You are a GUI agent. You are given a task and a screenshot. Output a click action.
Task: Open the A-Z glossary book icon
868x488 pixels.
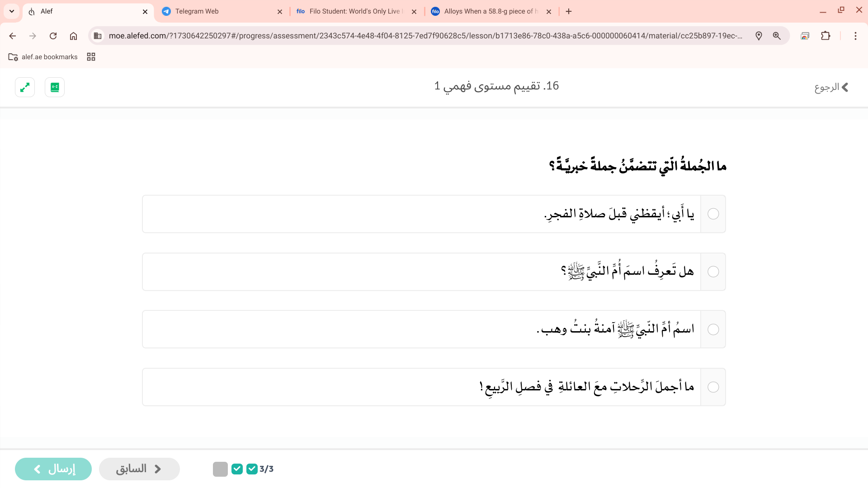point(55,87)
